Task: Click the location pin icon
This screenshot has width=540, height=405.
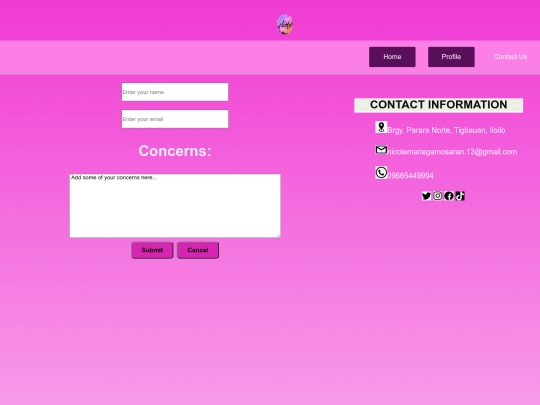Action: tap(381, 127)
